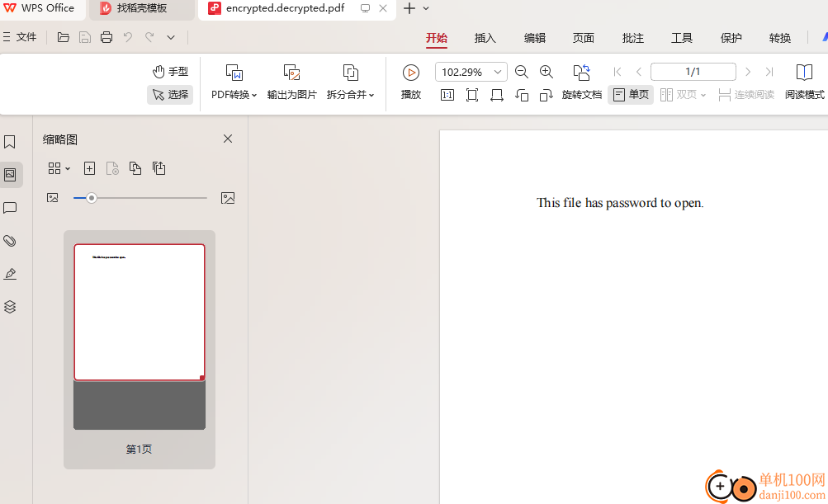Click 输出为图片 export button
The height and width of the screenshot is (504, 828).
(292, 82)
